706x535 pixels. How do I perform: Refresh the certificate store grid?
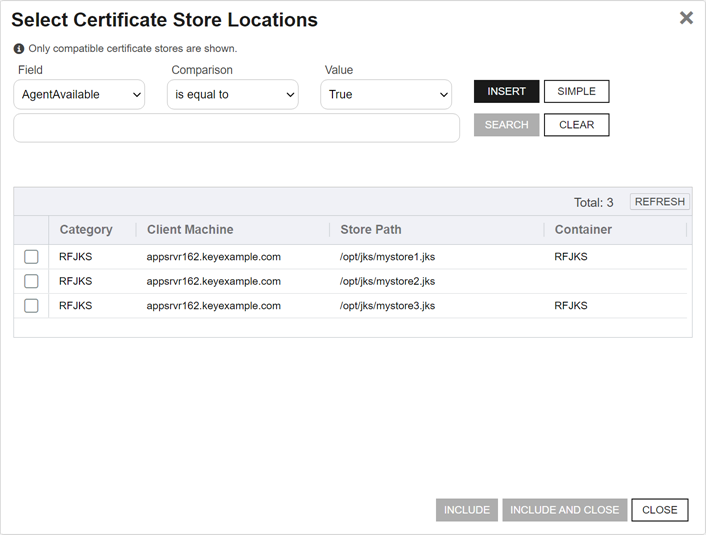659,202
